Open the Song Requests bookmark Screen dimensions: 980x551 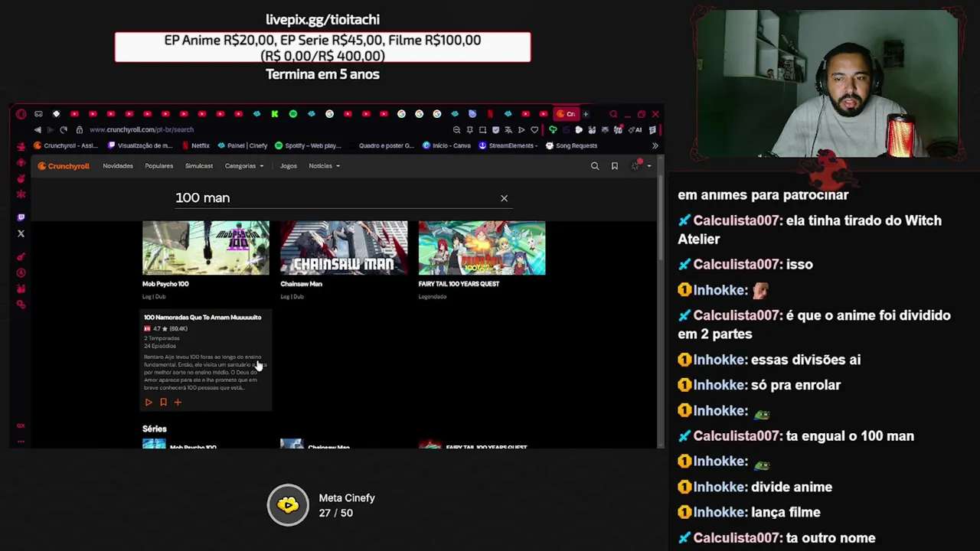click(x=571, y=145)
